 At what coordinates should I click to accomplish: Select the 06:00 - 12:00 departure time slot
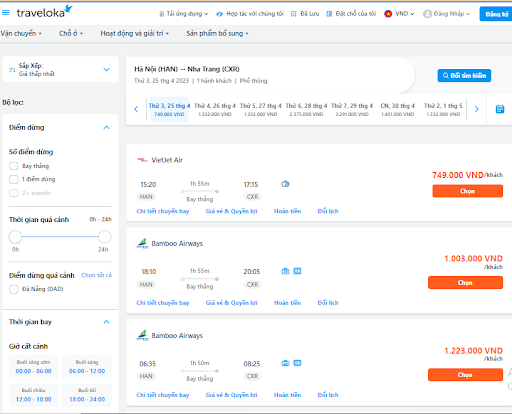87,367
